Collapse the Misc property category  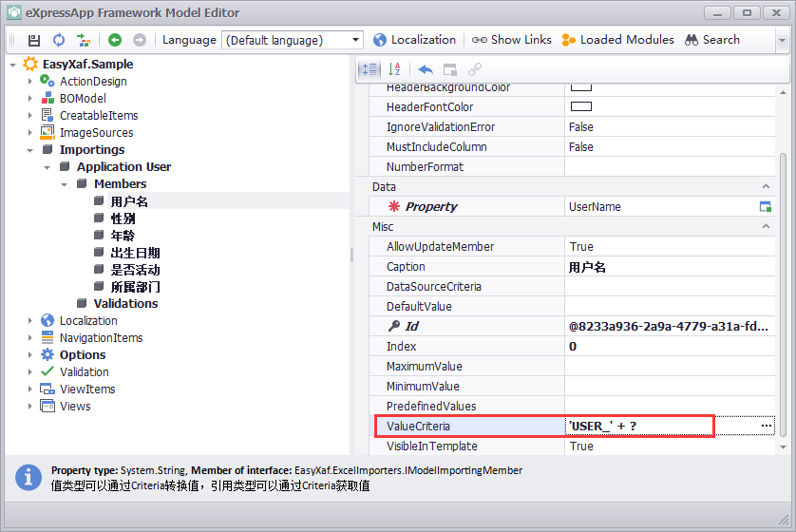pyautogui.click(x=767, y=227)
